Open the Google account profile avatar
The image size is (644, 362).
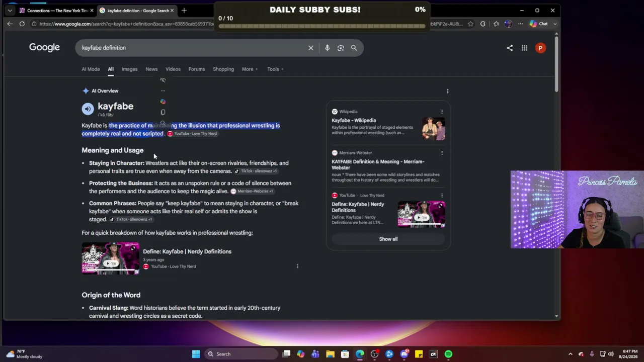pos(540,48)
